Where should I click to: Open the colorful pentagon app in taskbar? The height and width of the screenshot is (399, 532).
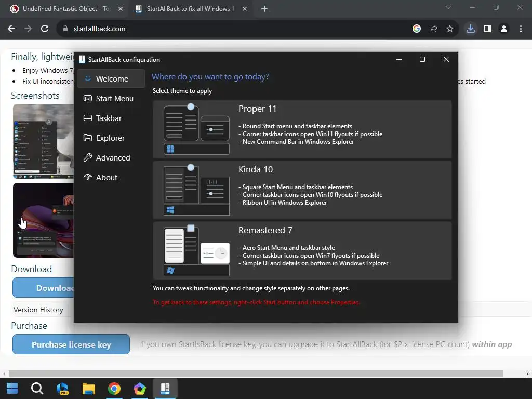139,389
